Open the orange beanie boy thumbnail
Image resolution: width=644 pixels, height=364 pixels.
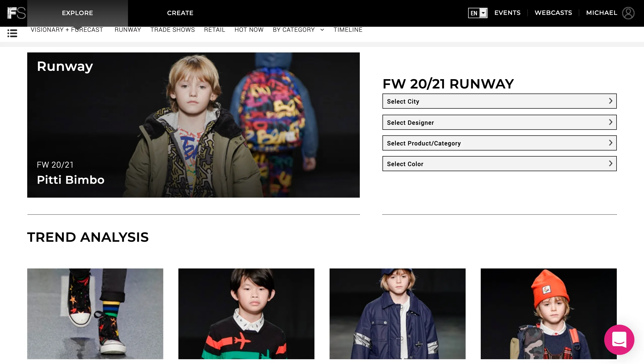(x=549, y=314)
